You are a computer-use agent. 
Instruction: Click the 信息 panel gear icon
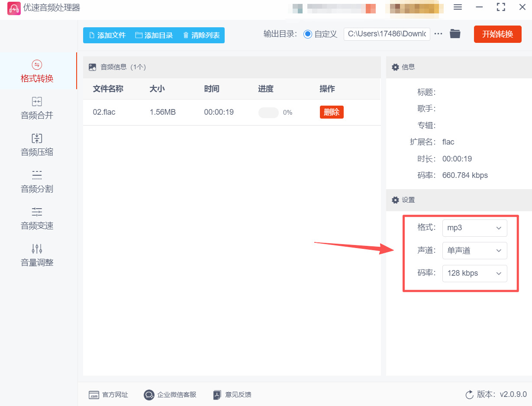point(395,67)
